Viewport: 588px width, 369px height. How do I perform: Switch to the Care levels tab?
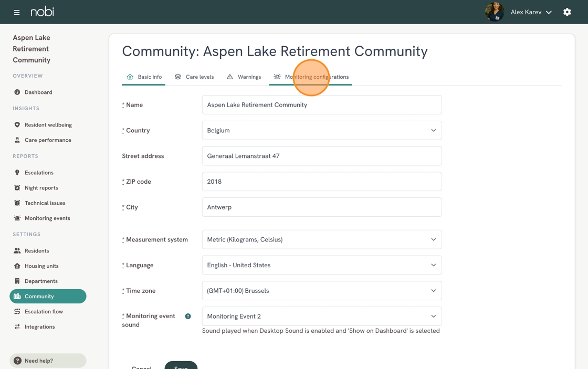[194, 77]
